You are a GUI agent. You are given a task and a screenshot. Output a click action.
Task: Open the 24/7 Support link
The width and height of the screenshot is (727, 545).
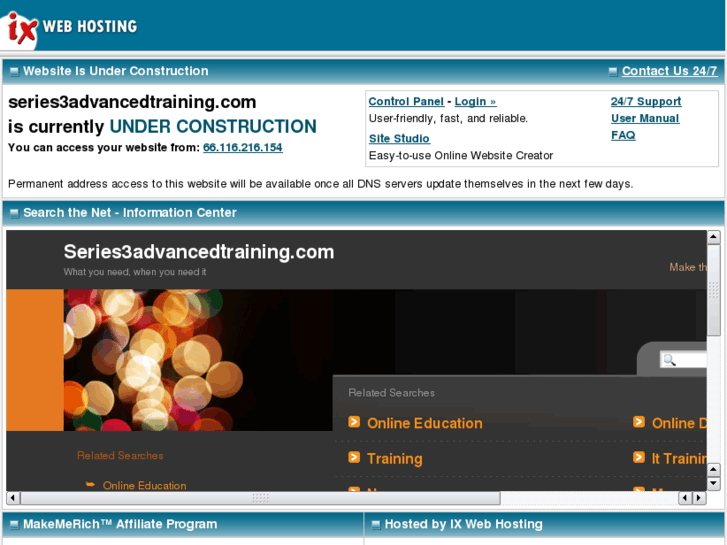(646, 101)
